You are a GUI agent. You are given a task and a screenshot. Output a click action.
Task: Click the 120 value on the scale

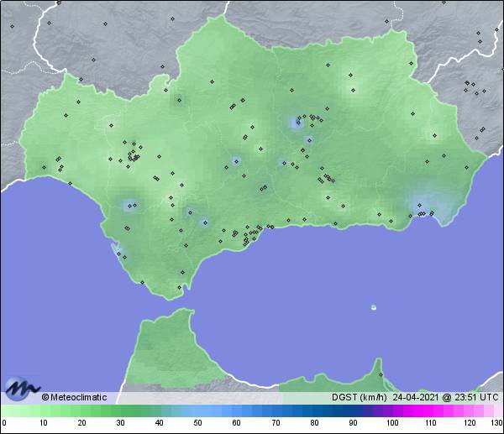click(470, 423)
